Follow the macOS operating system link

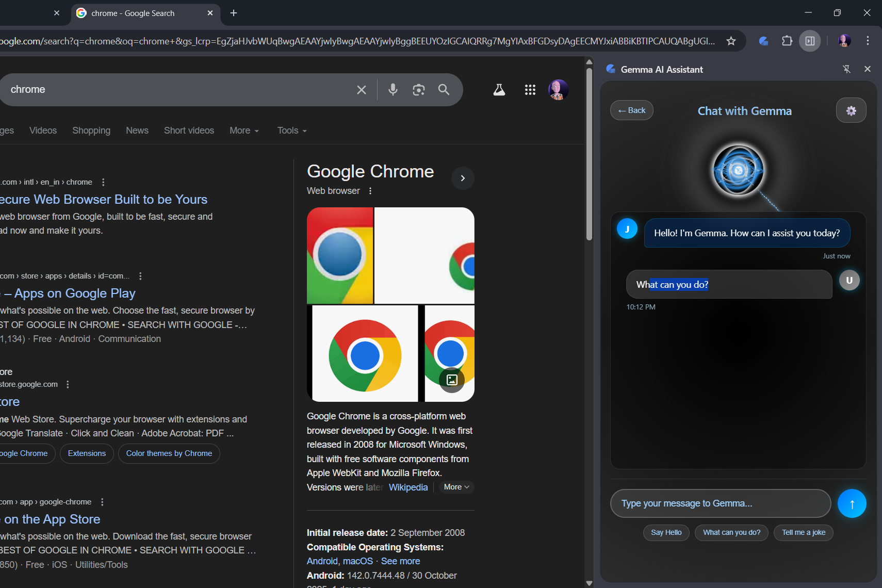click(x=358, y=561)
